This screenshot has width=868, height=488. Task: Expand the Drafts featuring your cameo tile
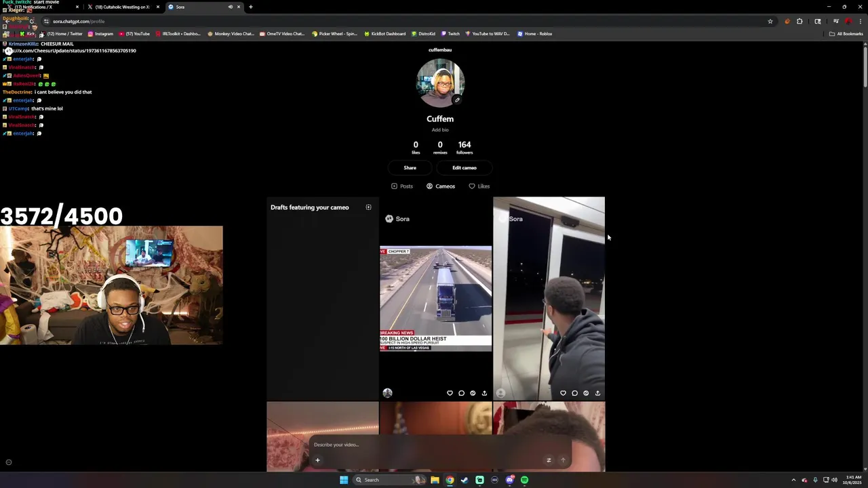coord(368,207)
